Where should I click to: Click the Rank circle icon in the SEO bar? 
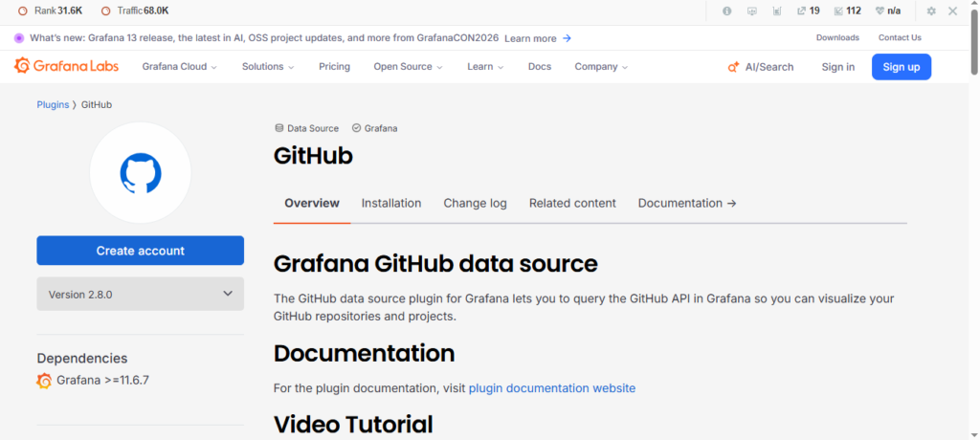tap(23, 11)
